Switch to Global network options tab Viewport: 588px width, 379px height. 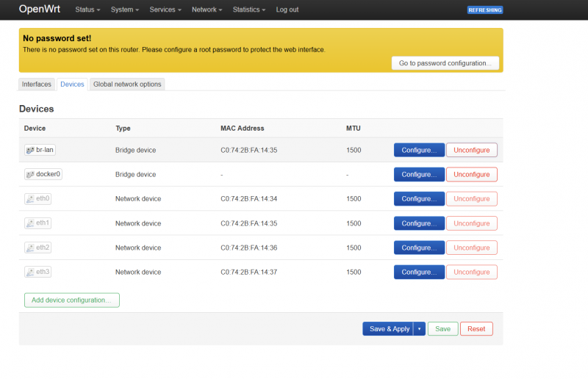tap(127, 84)
